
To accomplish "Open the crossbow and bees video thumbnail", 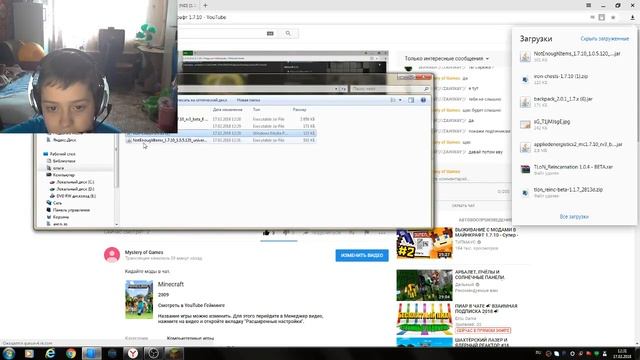I will [x=424, y=285].
